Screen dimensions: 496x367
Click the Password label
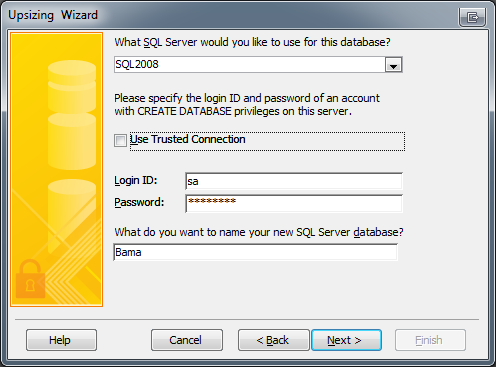[x=139, y=202]
